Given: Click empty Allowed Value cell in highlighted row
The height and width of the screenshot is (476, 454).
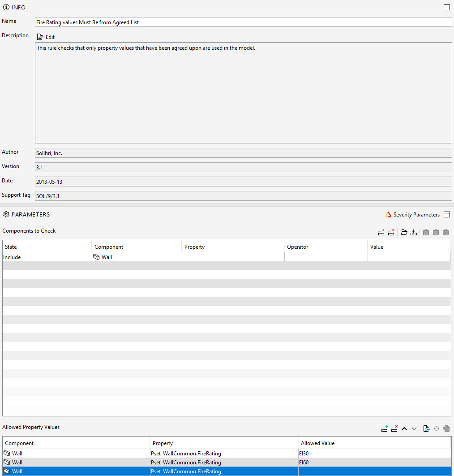Looking at the screenshot, I should tap(375, 472).
